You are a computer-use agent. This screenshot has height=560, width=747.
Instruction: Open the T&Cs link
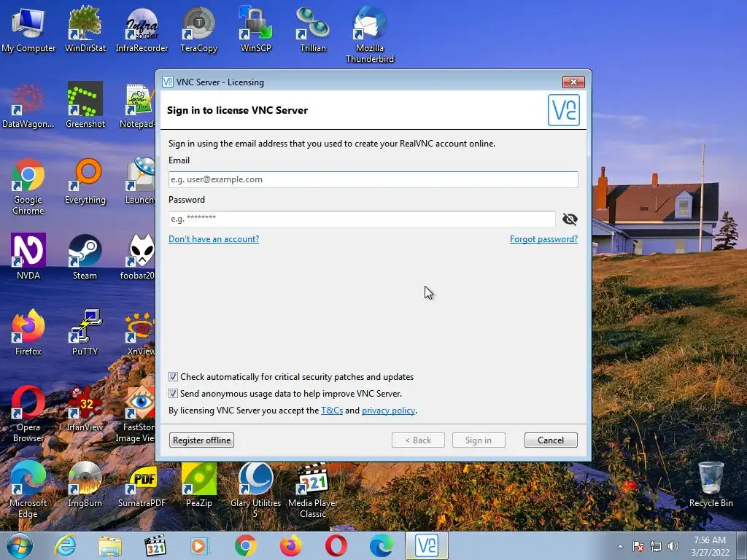tap(332, 411)
